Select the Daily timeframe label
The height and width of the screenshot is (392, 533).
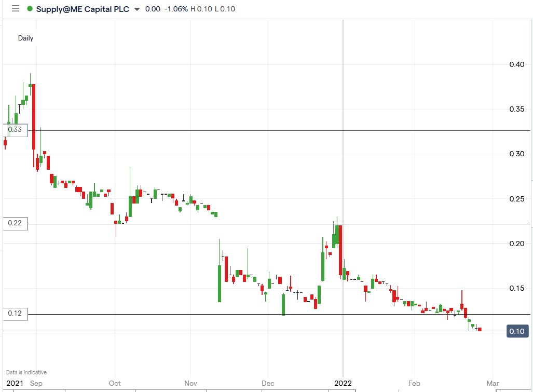pos(26,38)
